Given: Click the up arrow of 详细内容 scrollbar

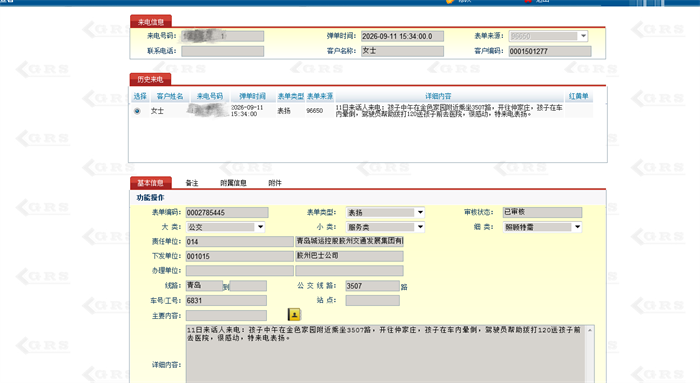Looking at the screenshot, I should pyautogui.click(x=590, y=330).
